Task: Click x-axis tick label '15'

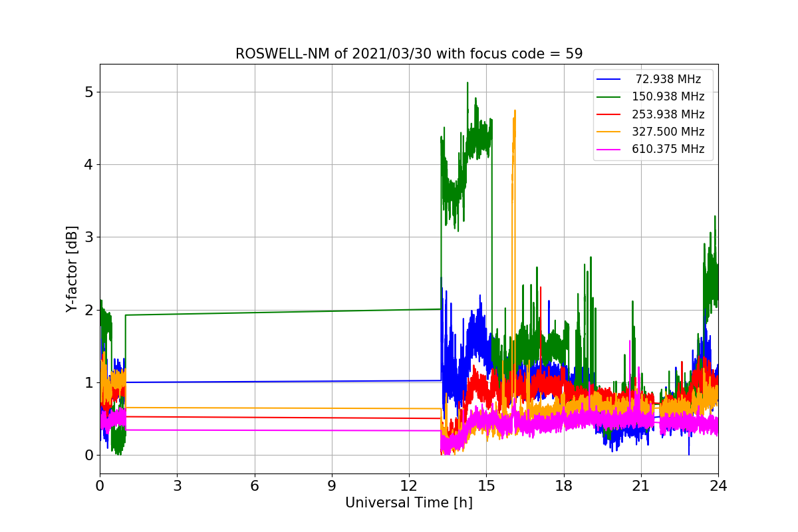Action: 486,486
